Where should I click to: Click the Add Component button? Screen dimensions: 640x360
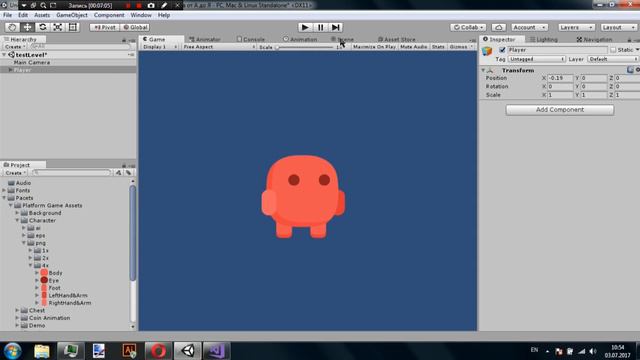click(x=560, y=110)
